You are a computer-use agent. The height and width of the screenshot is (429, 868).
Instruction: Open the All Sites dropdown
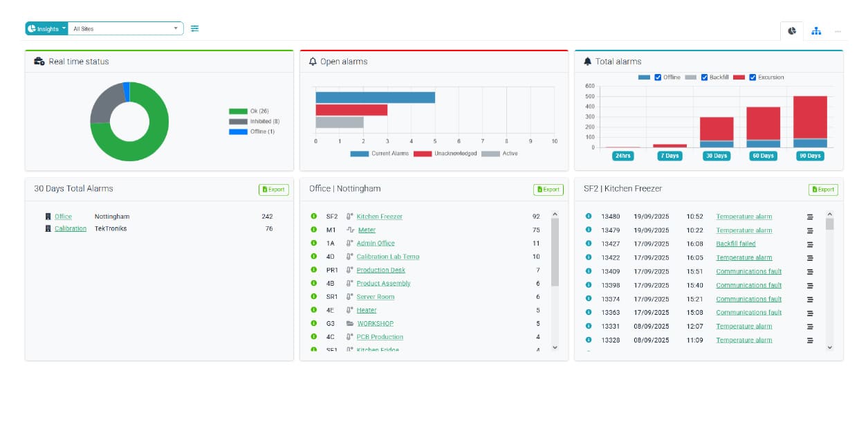(125, 28)
